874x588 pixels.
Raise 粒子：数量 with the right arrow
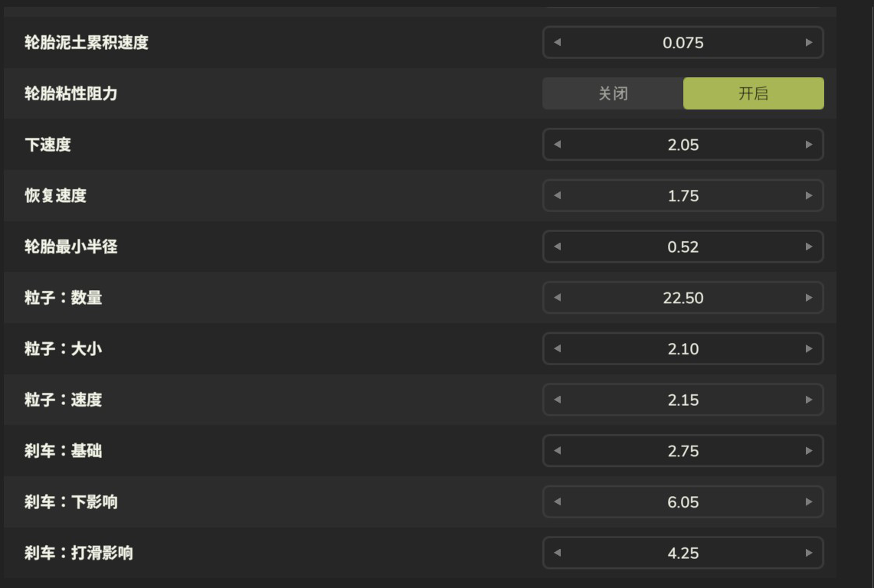pyautogui.click(x=808, y=298)
